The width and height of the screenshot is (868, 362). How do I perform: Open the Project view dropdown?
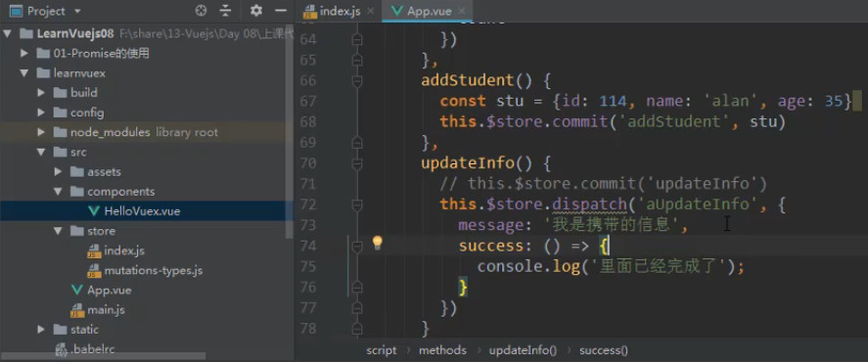77,11
